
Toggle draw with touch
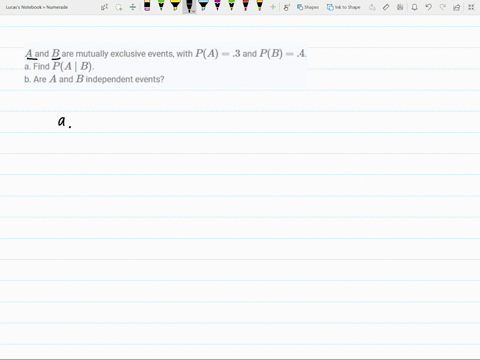tap(286, 7)
